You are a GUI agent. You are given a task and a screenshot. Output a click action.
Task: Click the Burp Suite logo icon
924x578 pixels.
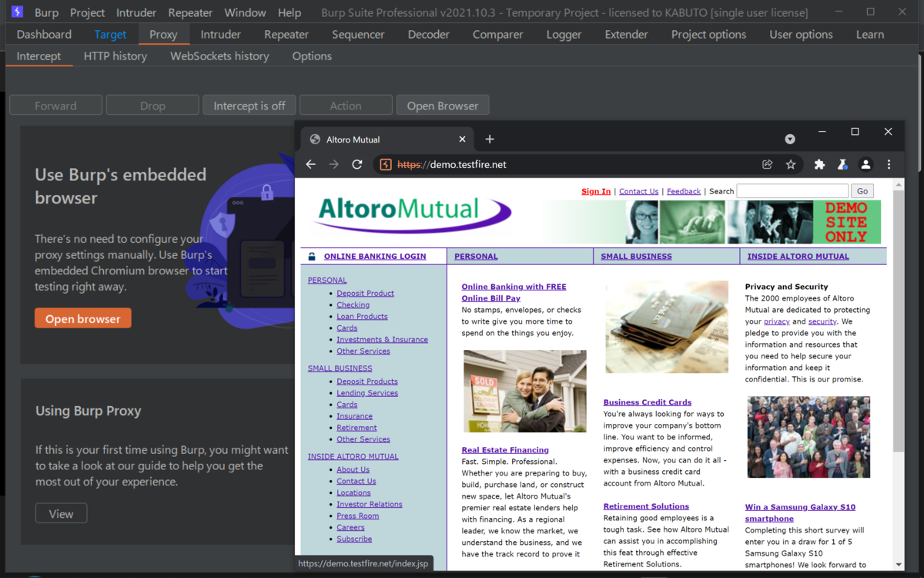18,12
